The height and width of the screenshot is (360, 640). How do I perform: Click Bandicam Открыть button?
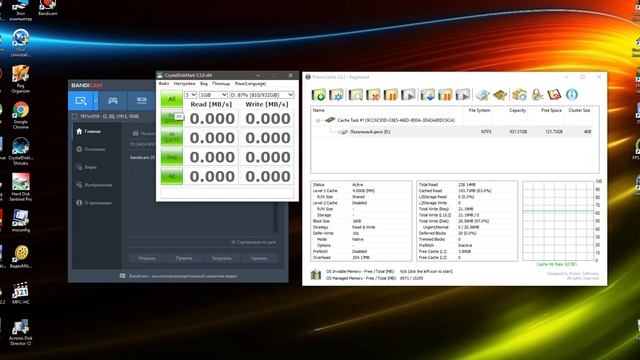147,258
